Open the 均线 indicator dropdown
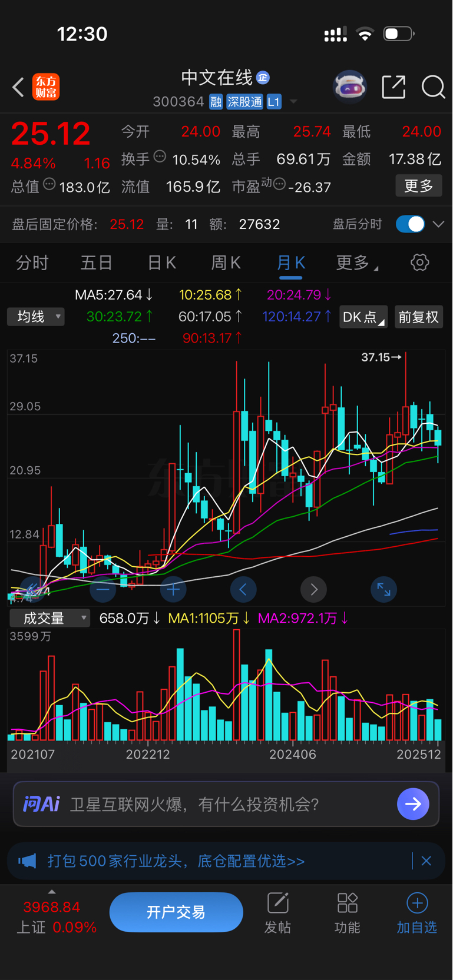Image resolution: width=453 pixels, height=980 pixels. tap(35, 317)
